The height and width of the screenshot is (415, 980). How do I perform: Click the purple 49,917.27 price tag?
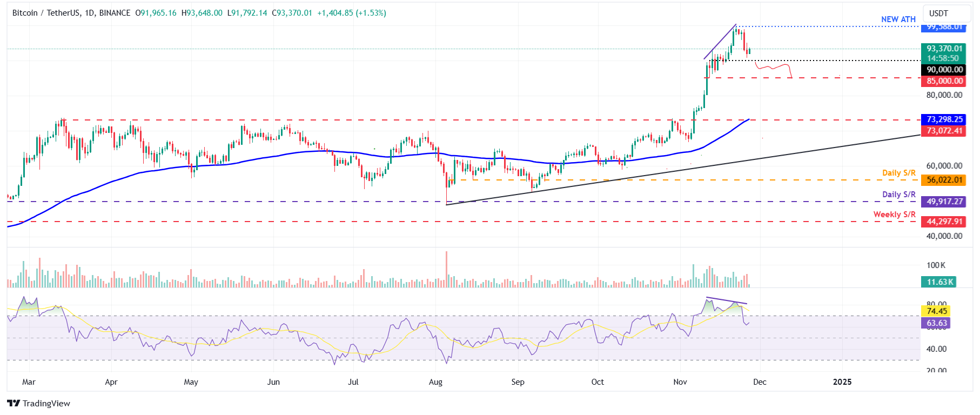click(944, 202)
